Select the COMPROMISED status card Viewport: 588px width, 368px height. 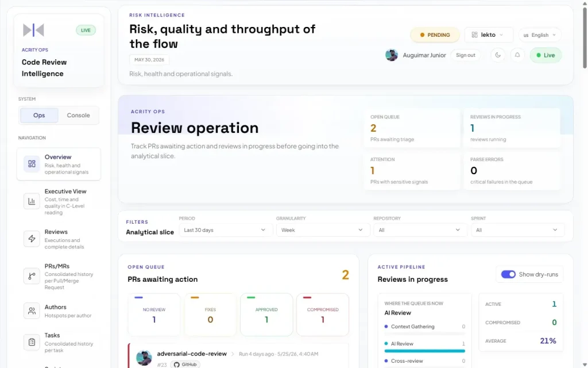323,315
